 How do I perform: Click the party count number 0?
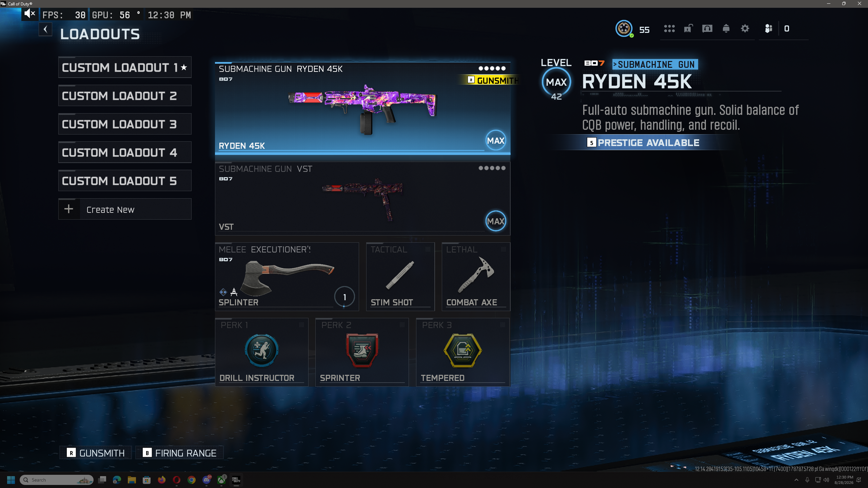787,29
